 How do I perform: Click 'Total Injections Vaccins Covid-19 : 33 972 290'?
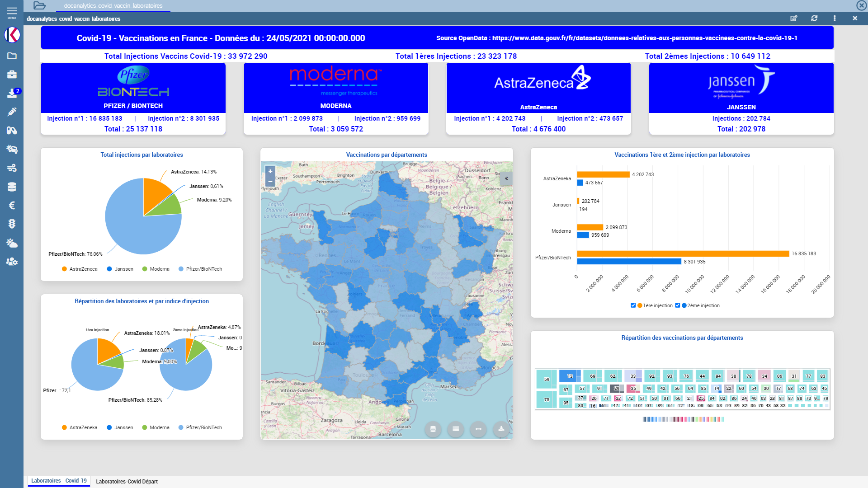tap(186, 56)
